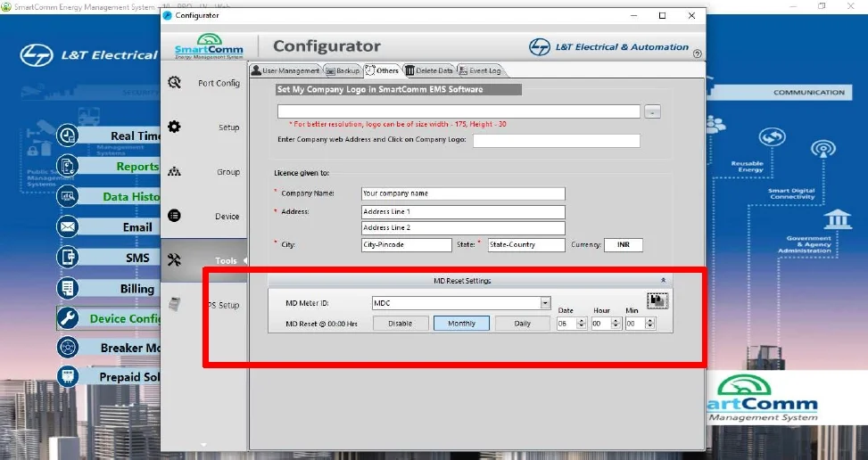The height and width of the screenshot is (460, 868).
Task: Open Email icon in main window
Action: [x=68, y=226]
